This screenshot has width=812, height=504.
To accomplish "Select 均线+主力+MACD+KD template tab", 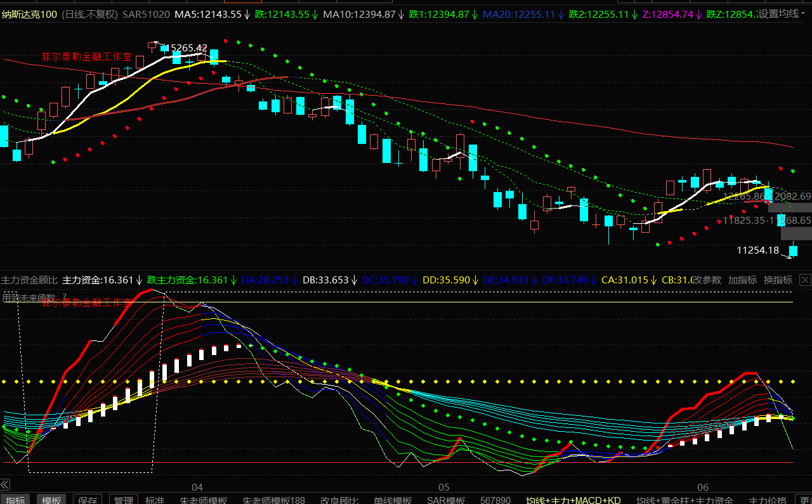I will pos(573,500).
